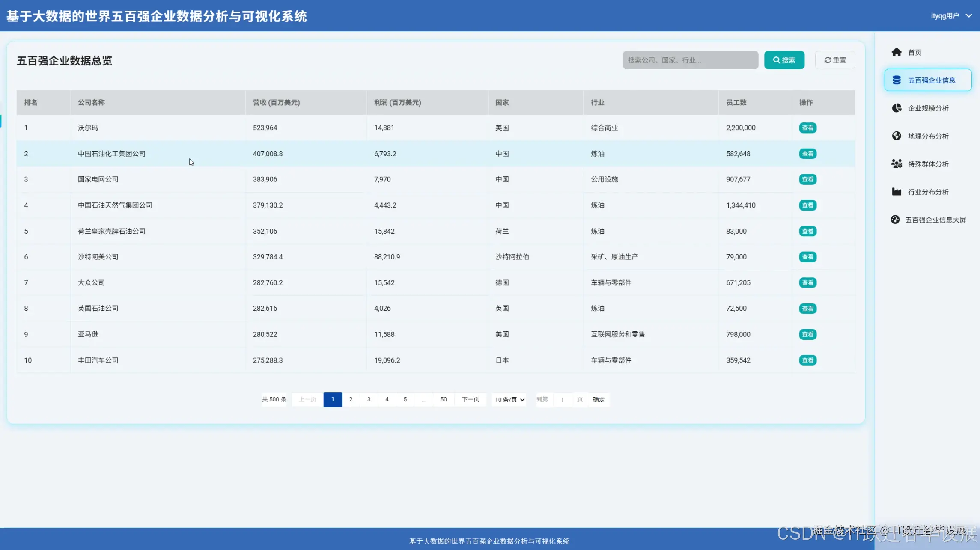Expand the ityqg用户 account dropdown
The width and height of the screenshot is (980, 550).
click(x=951, y=16)
